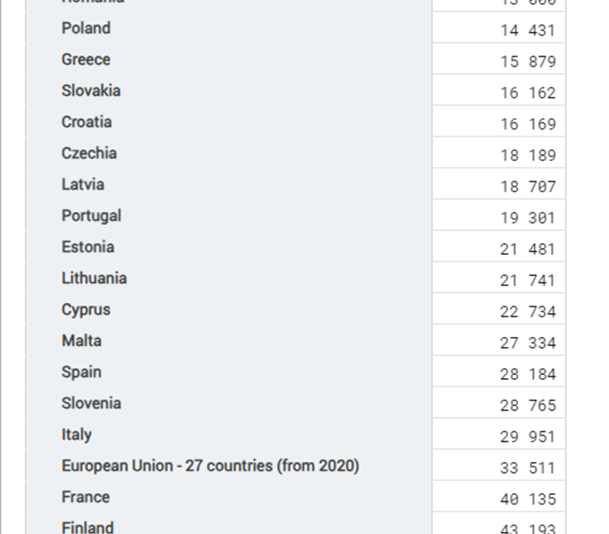Select the Malta country cell
Screen dimensions: 609x534
[x=81, y=341]
